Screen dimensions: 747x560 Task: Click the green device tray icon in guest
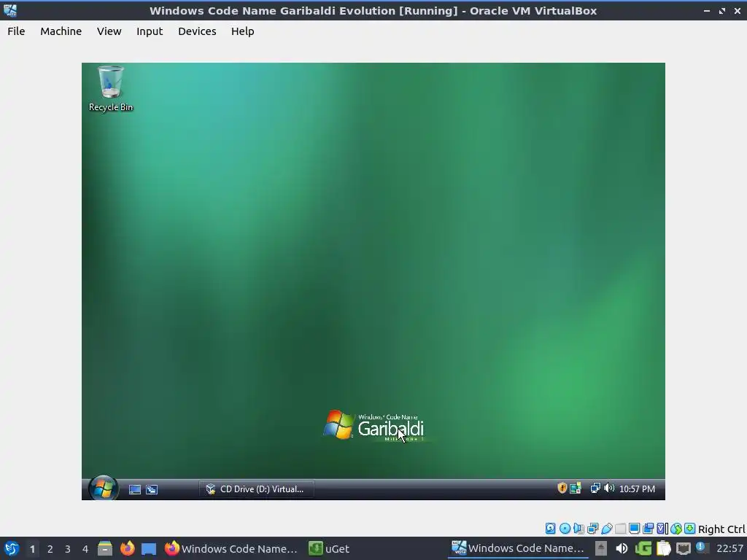[x=576, y=488]
